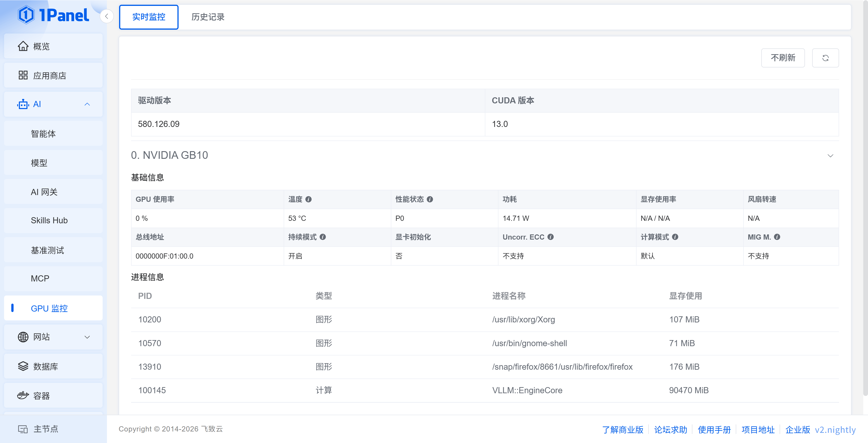Click the info icon next to Uncorr. ECC
The image size is (868, 443).
click(550, 237)
